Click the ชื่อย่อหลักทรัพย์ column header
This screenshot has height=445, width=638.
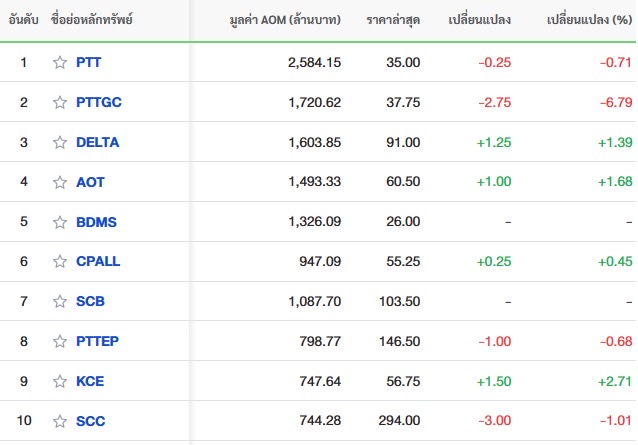(x=92, y=19)
